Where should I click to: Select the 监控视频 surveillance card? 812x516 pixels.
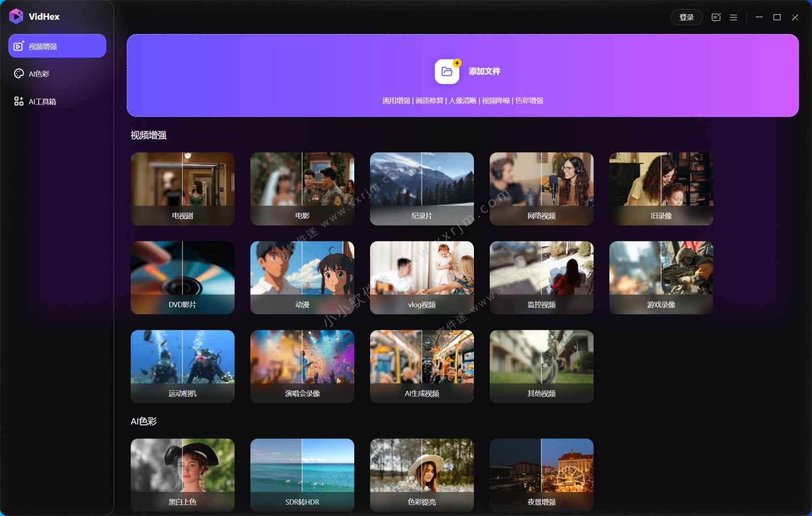[x=542, y=278]
